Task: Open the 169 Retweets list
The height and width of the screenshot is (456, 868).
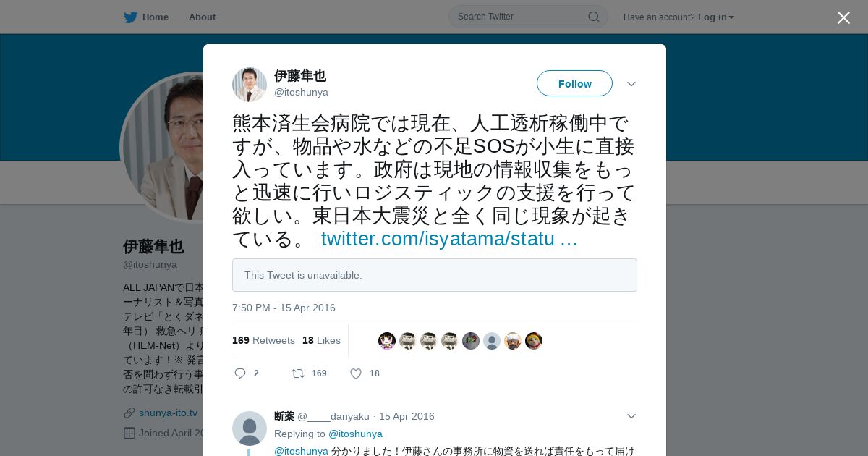Action: click(263, 340)
